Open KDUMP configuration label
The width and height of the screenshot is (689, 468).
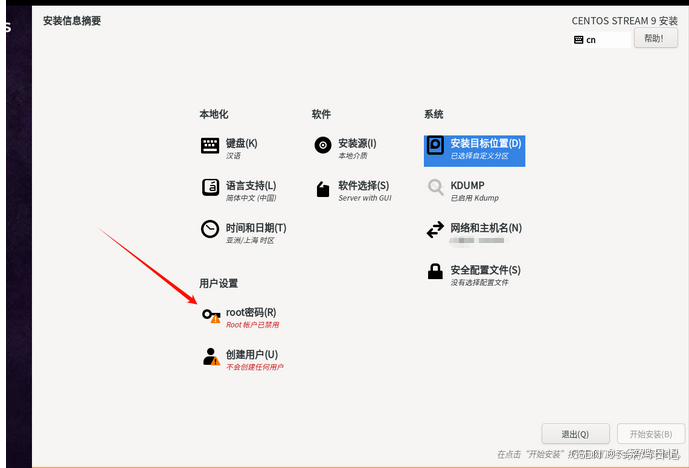pyautogui.click(x=468, y=185)
